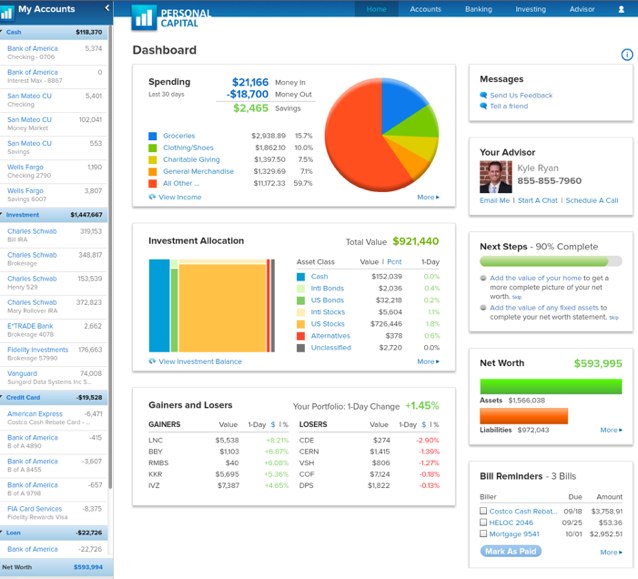Click the orange Liabilities bar
The width and height of the screenshot is (638, 579).
[524, 416]
